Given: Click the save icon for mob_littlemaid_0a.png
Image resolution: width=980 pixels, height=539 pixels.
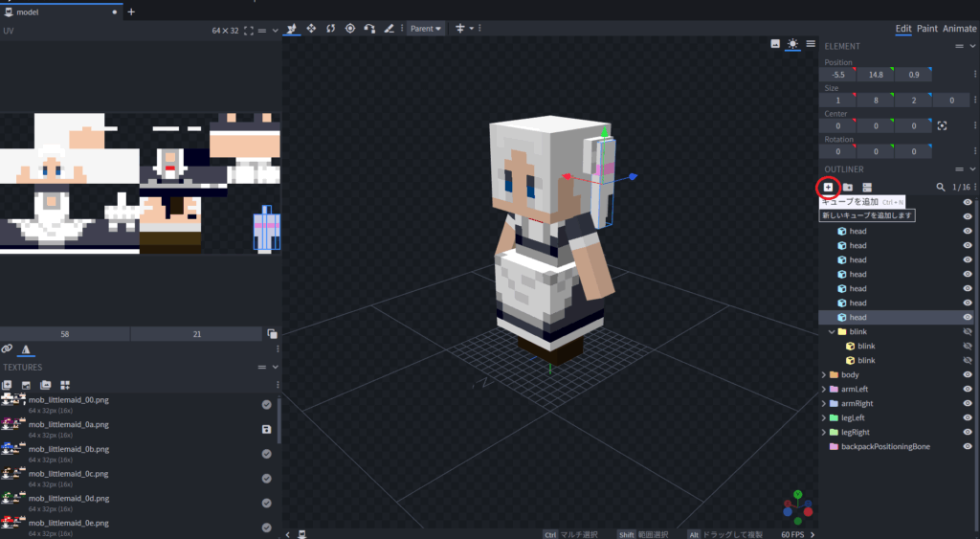Looking at the screenshot, I should coord(267,429).
